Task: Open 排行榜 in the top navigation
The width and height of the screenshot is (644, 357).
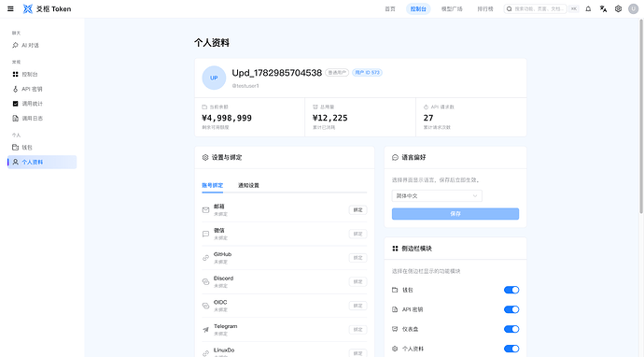Action: click(485, 8)
